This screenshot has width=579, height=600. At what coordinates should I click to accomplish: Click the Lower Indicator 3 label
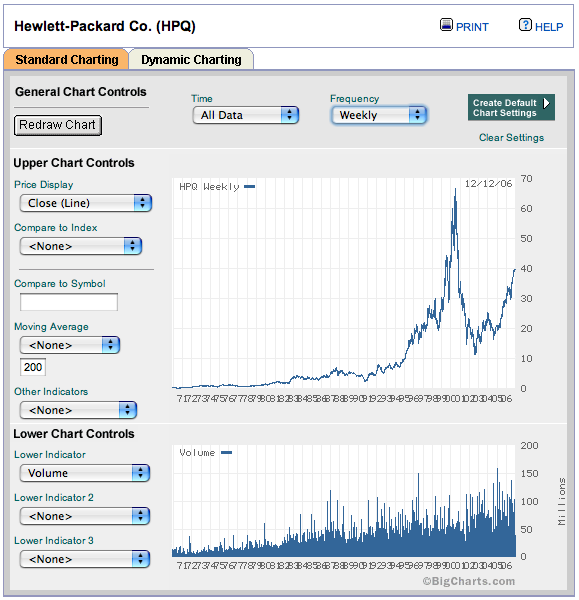54,541
